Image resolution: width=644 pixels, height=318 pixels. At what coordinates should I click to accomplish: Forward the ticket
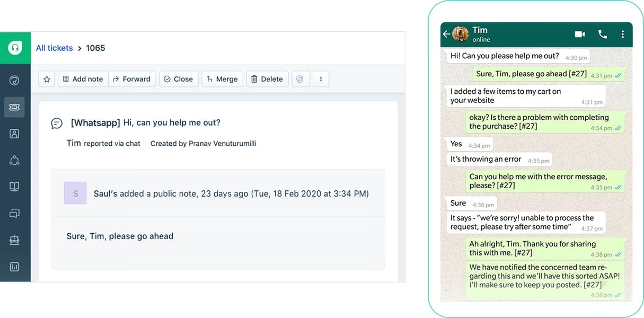[x=132, y=78]
